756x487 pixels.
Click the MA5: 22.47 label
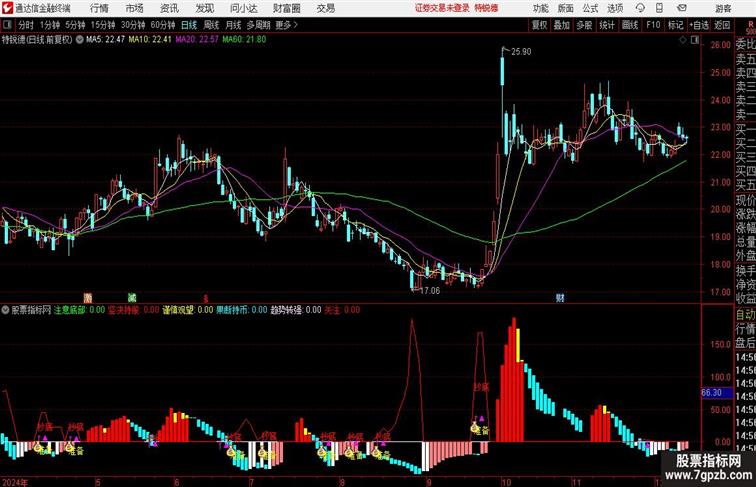click(x=105, y=40)
